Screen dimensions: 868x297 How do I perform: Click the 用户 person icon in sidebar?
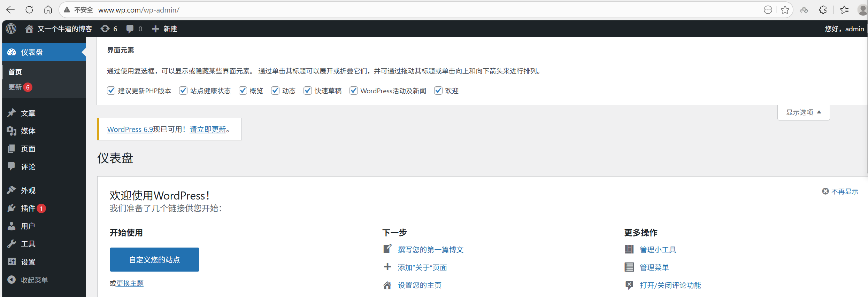point(11,226)
